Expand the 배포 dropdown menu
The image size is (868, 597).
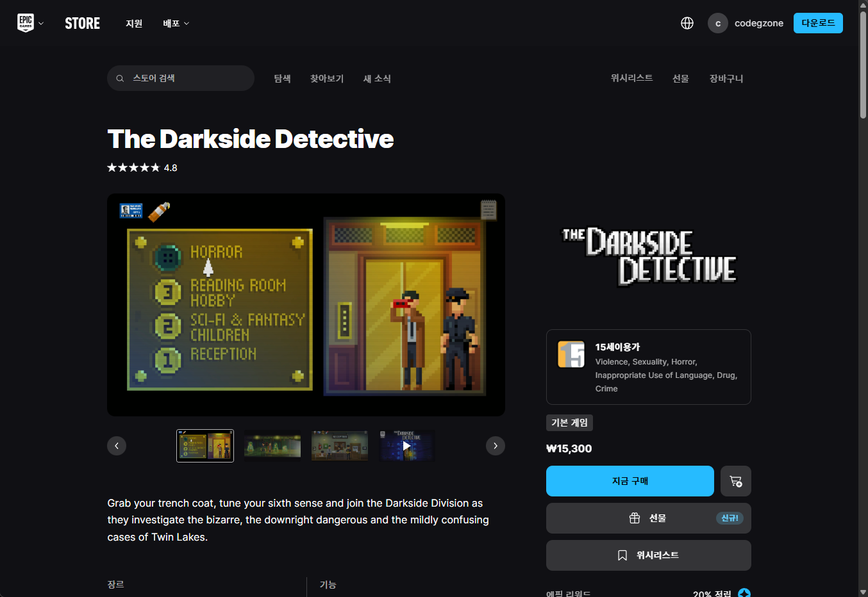click(x=176, y=23)
